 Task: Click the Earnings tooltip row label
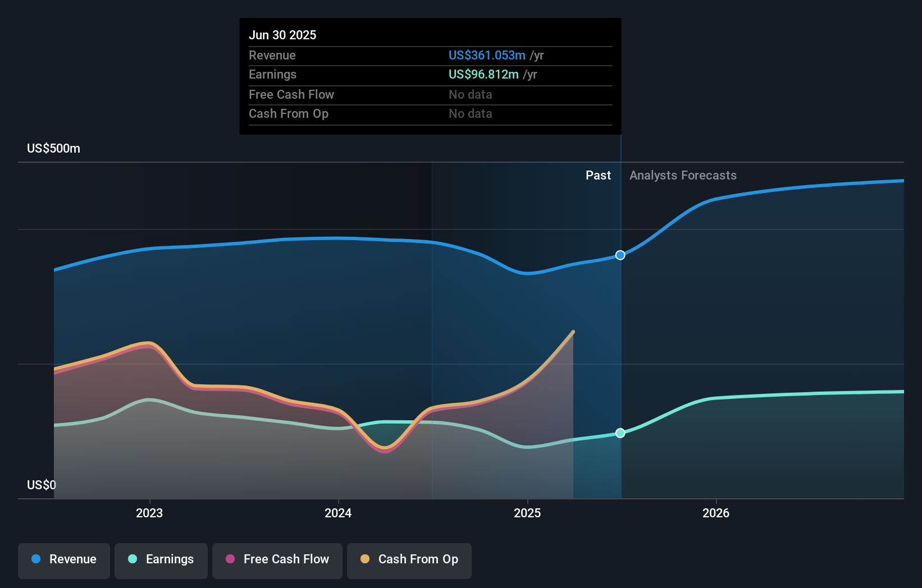272,75
